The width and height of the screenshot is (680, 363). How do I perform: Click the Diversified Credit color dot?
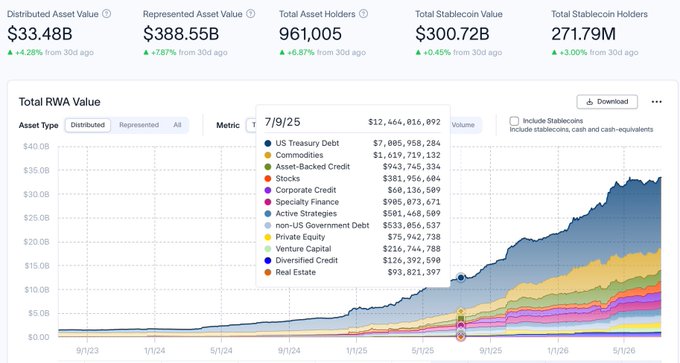coord(268,260)
